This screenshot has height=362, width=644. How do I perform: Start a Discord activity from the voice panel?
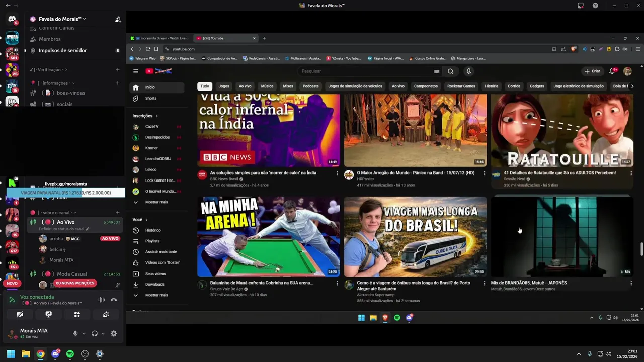point(77,314)
